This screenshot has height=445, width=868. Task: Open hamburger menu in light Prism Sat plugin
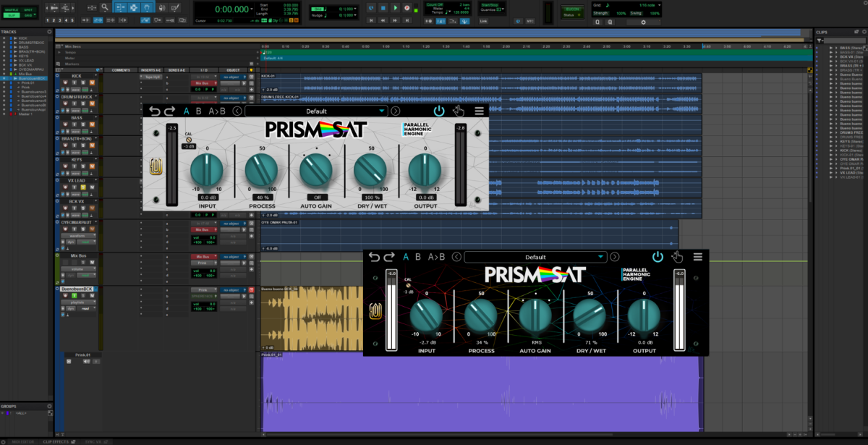(x=479, y=111)
